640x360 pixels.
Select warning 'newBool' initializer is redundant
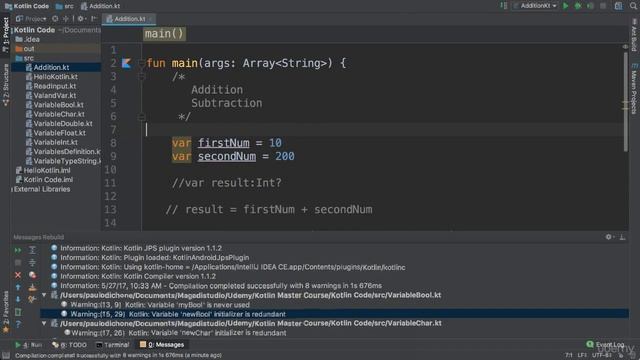[334, 314]
